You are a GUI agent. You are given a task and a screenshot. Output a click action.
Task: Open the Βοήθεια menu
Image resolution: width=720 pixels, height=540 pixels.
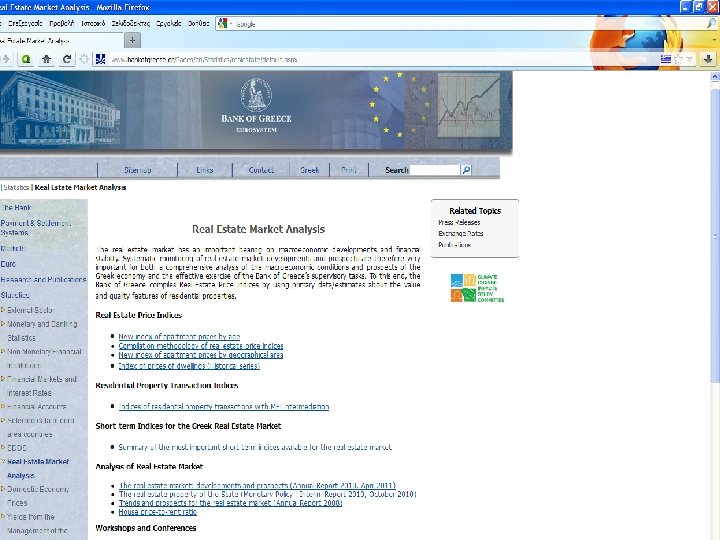click(x=198, y=23)
